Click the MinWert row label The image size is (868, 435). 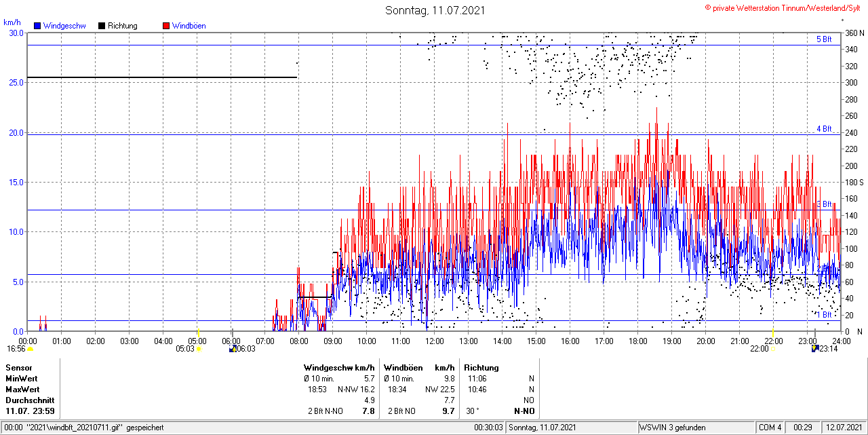click(22, 379)
